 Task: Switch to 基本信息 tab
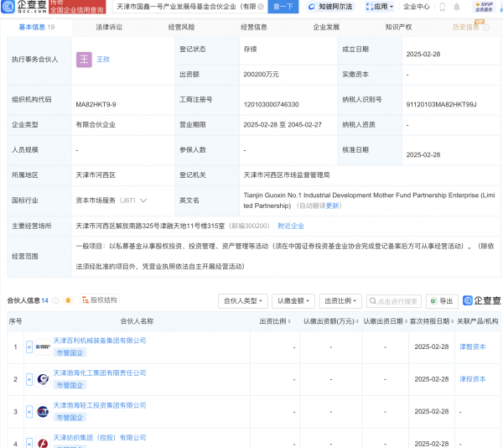click(36, 27)
